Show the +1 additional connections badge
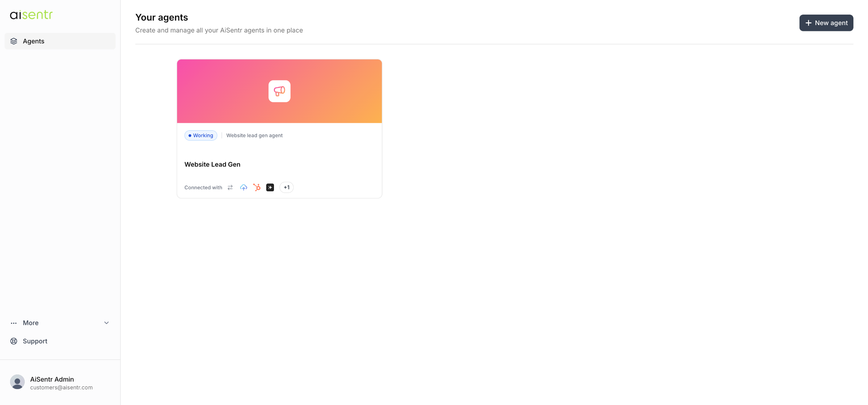Image resolution: width=868 pixels, height=405 pixels. (x=287, y=187)
